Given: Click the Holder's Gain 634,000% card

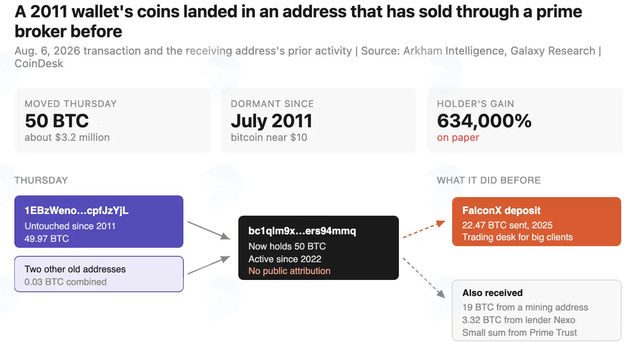Looking at the screenshot, I should tap(525, 121).
